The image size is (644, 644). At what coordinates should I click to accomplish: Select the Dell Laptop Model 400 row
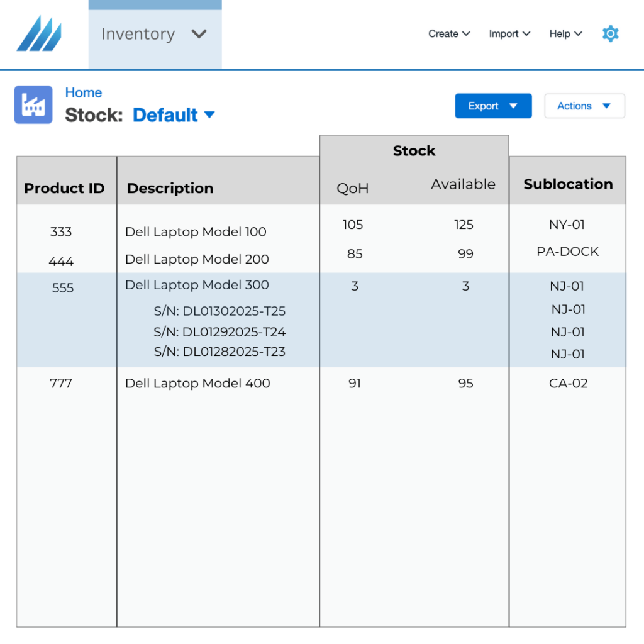pyautogui.click(x=197, y=383)
